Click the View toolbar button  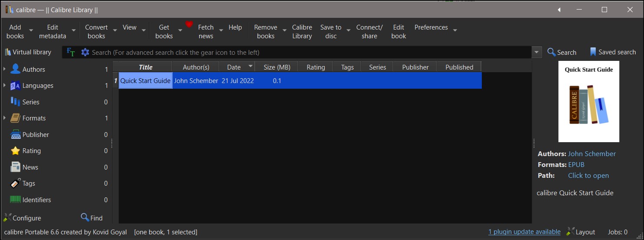coord(130,27)
